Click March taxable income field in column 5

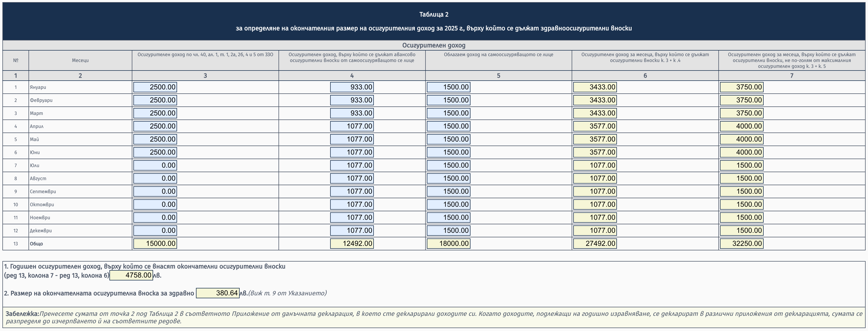448,113
